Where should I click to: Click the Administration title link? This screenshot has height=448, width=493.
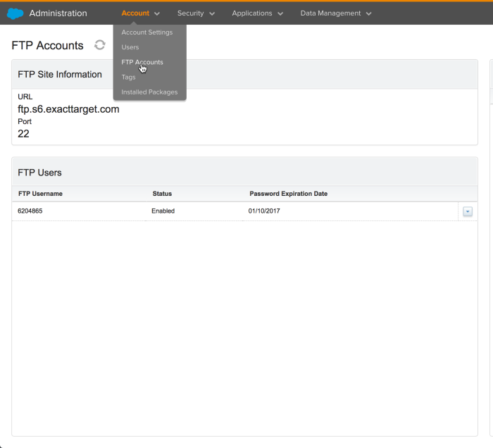(x=58, y=13)
